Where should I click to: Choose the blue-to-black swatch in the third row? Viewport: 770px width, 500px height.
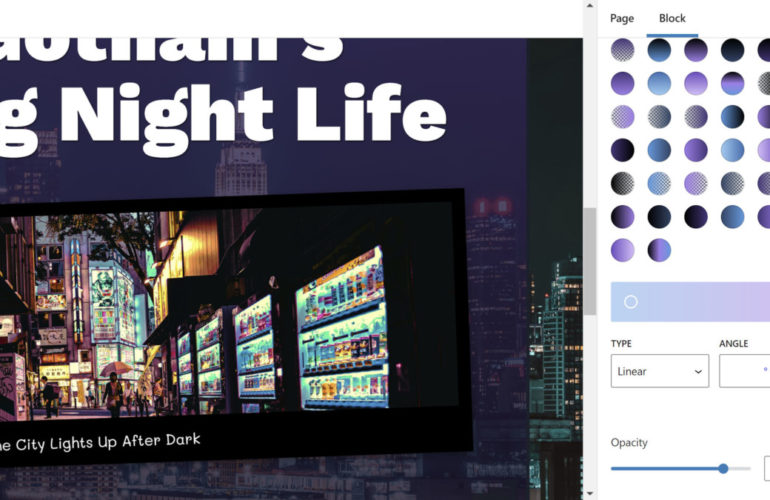(x=733, y=117)
